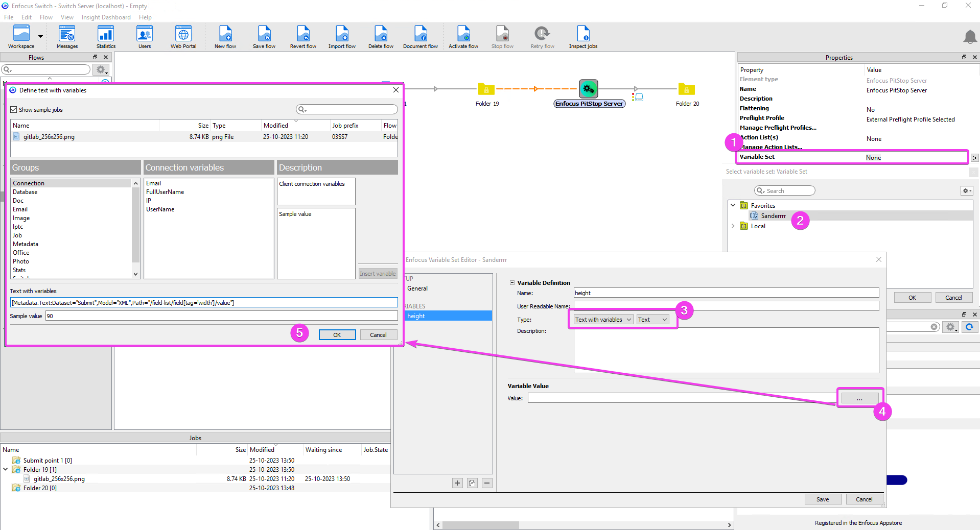Screen dimensions: 980x530
Task: Open the Inspect jobs icon
Action: (x=583, y=37)
